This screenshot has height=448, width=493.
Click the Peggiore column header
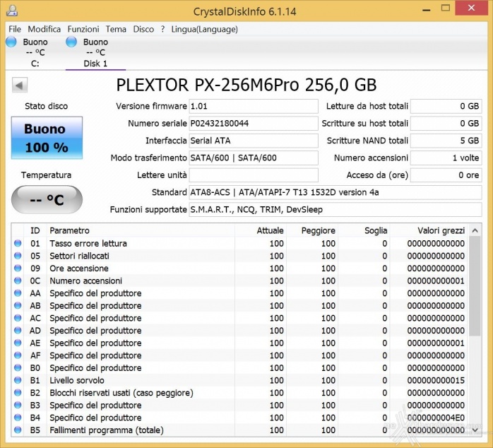point(312,230)
